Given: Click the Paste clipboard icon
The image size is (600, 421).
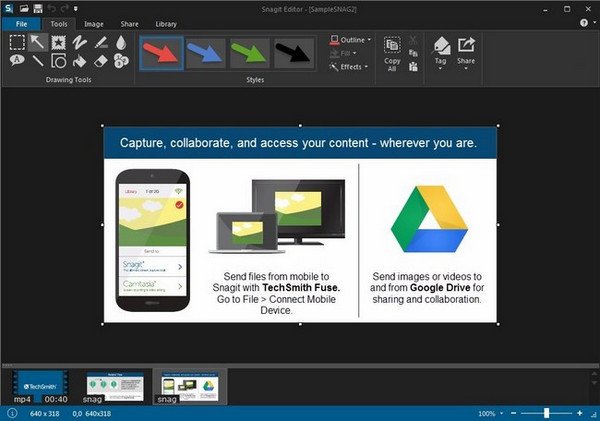Looking at the screenshot, I should tap(413, 67).
